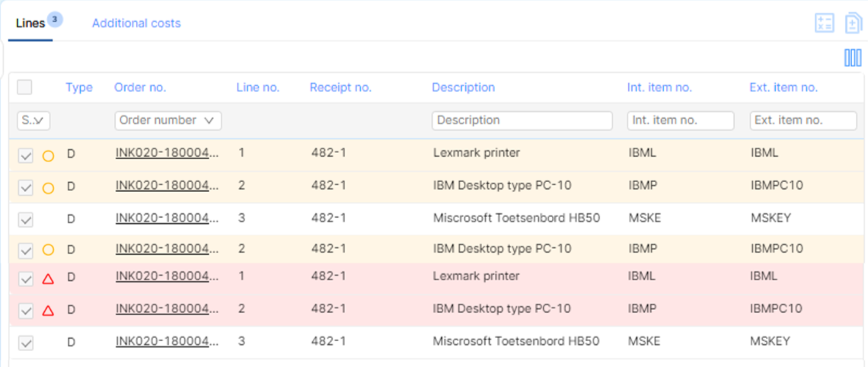Click the Description filter input field
This screenshot has height=367, width=868.
click(x=522, y=120)
